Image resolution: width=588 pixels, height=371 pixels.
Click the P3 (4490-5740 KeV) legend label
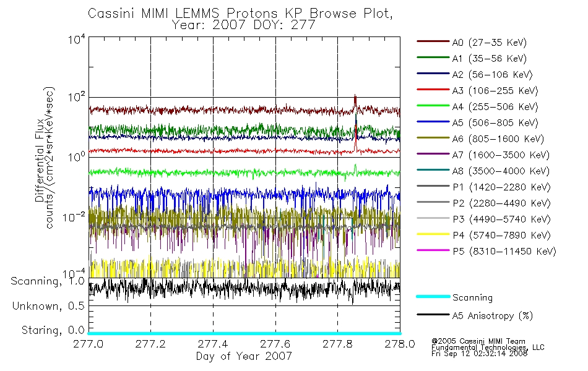pos(501,220)
